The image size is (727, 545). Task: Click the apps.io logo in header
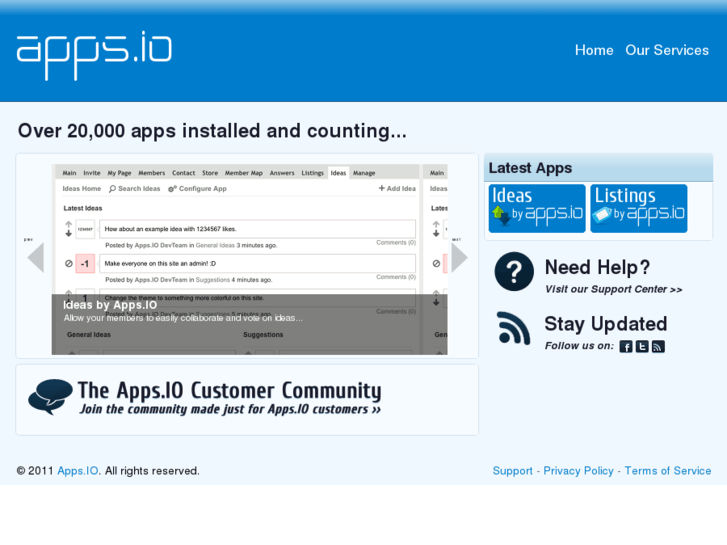coord(94,55)
